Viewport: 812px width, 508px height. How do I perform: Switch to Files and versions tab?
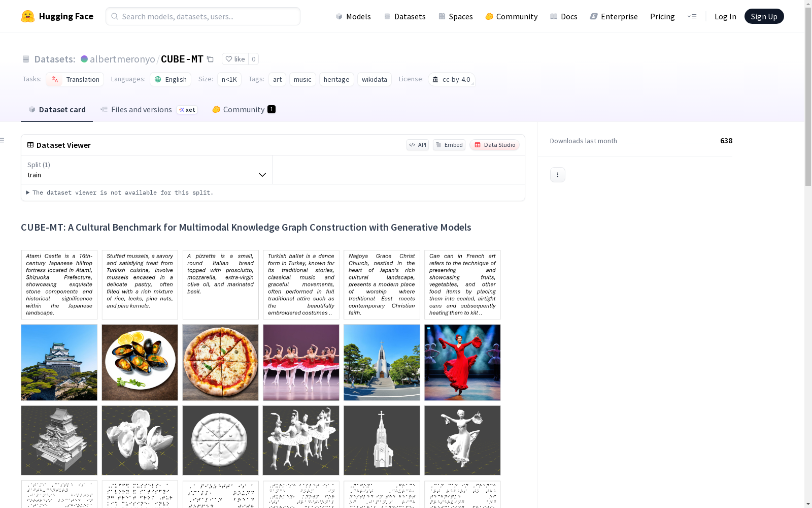coord(149,109)
